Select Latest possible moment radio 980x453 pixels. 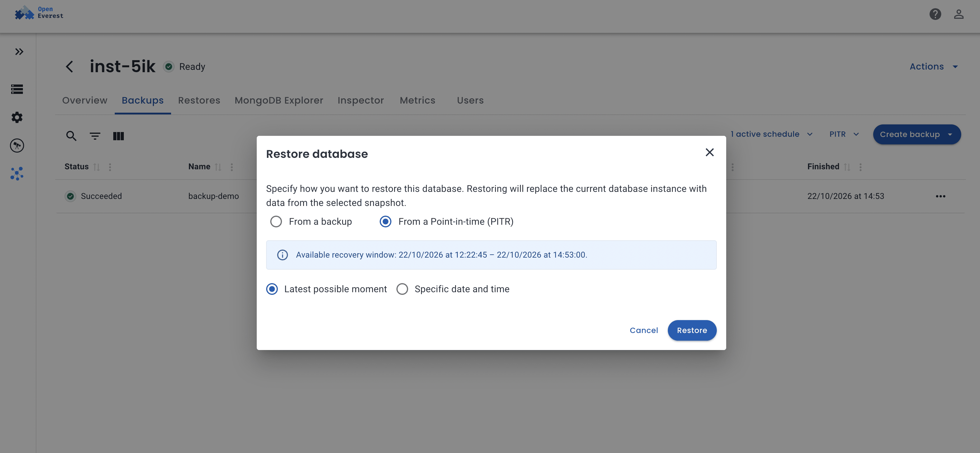pos(326,289)
